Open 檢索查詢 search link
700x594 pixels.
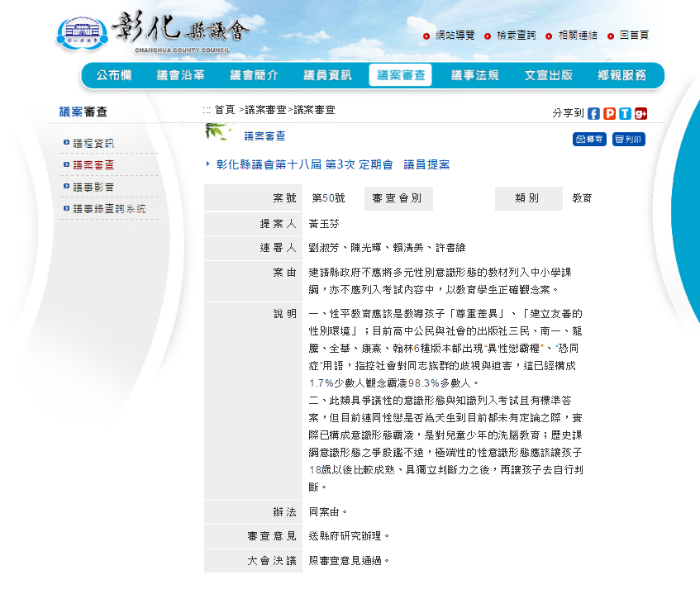[516, 36]
